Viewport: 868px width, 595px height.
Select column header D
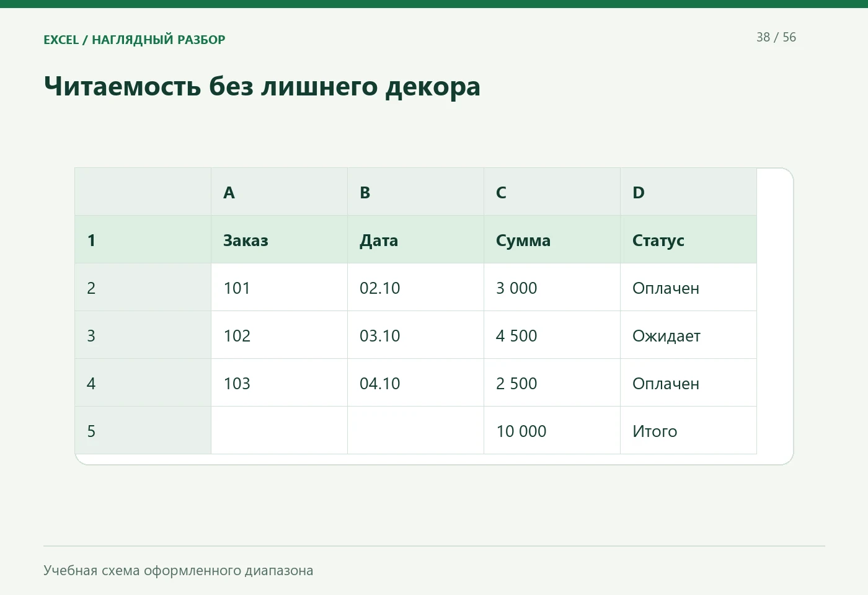[x=688, y=192]
